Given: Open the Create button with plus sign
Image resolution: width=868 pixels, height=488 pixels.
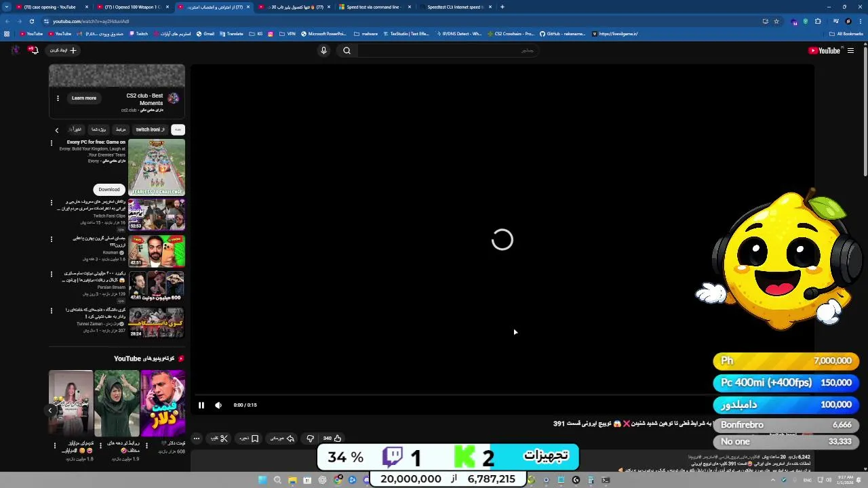Looking at the screenshot, I should [63, 50].
